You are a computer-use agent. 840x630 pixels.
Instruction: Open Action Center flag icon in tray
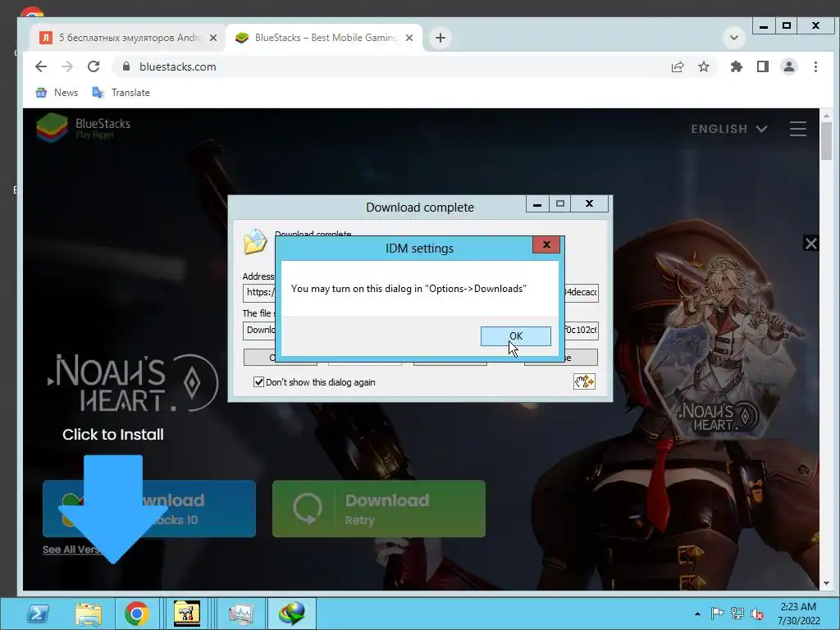pos(717,614)
